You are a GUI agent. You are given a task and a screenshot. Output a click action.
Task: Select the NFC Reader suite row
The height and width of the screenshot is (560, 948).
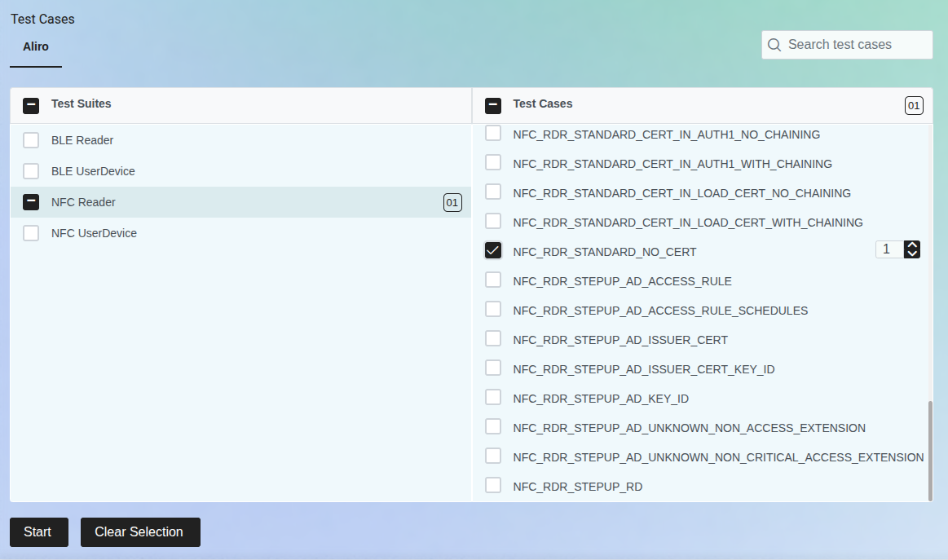240,202
